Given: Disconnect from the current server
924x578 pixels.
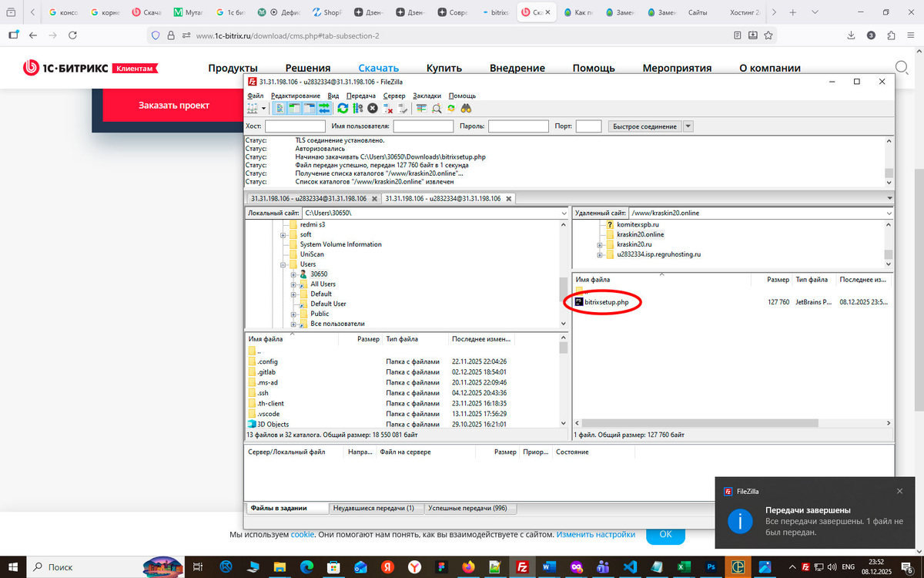Looking at the screenshot, I should pos(387,108).
